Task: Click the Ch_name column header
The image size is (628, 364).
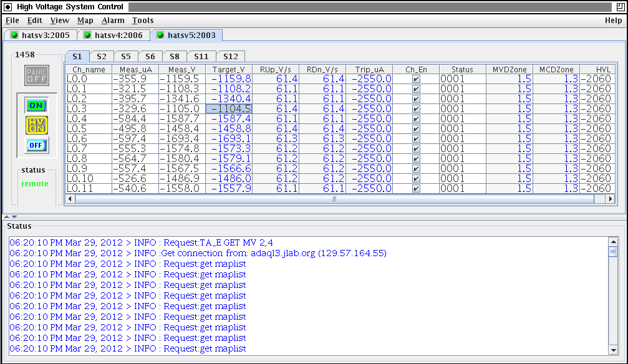Action: point(89,69)
